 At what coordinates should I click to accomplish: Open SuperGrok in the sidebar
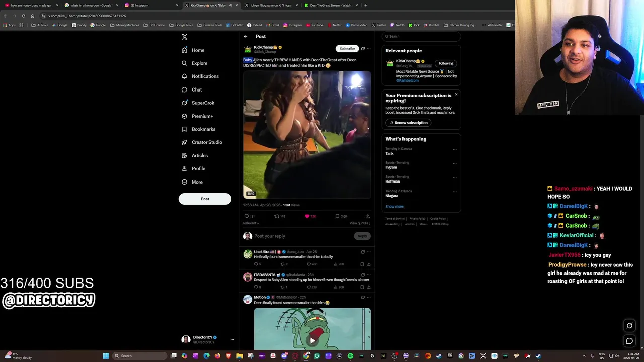click(198, 103)
